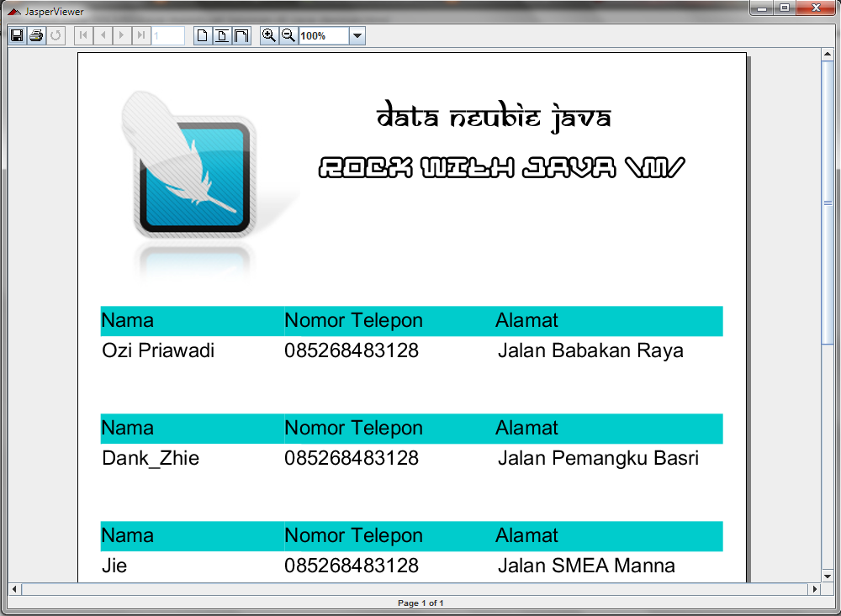
Task: Click phone number in Ozi Priawadi row
Action: point(352,350)
